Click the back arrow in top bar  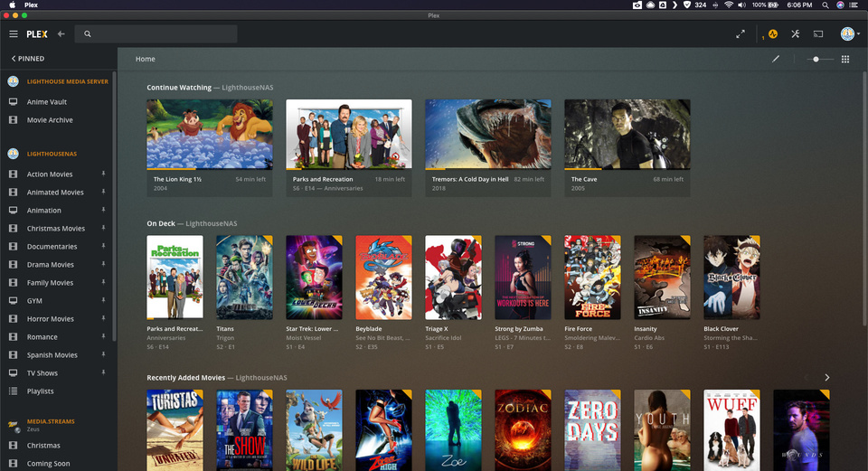tap(61, 33)
